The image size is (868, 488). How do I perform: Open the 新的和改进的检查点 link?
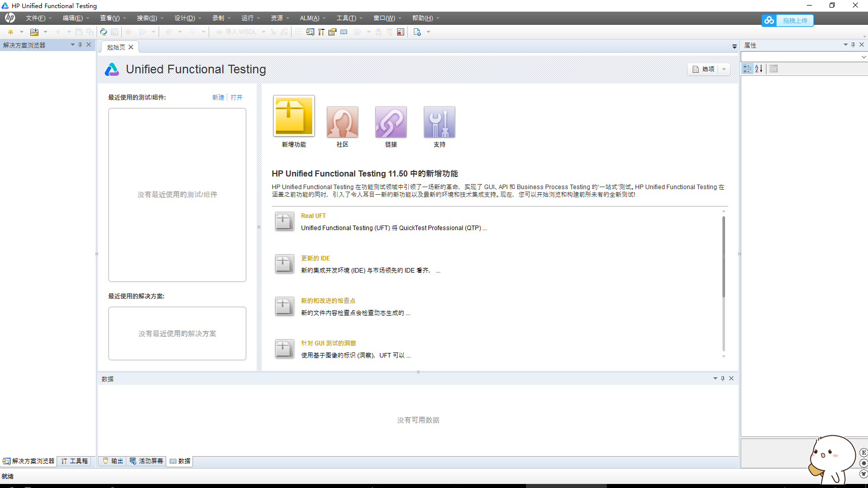[328, 301]
